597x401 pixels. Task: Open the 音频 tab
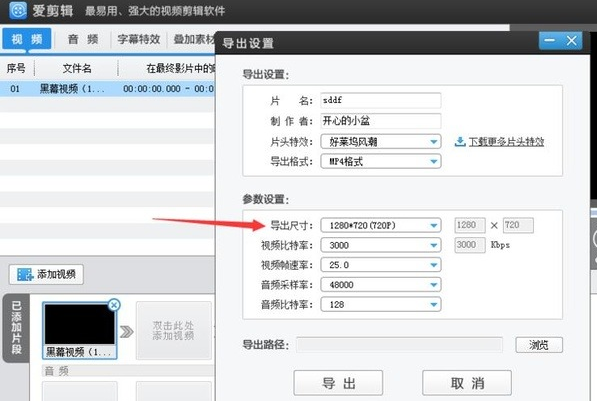[x=83, y=39]
